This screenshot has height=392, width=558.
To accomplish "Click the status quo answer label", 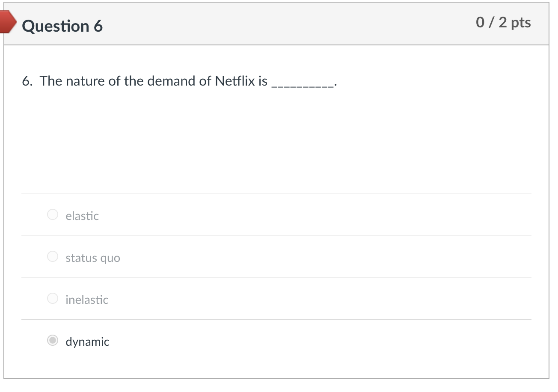I will [x=93, y=258].
